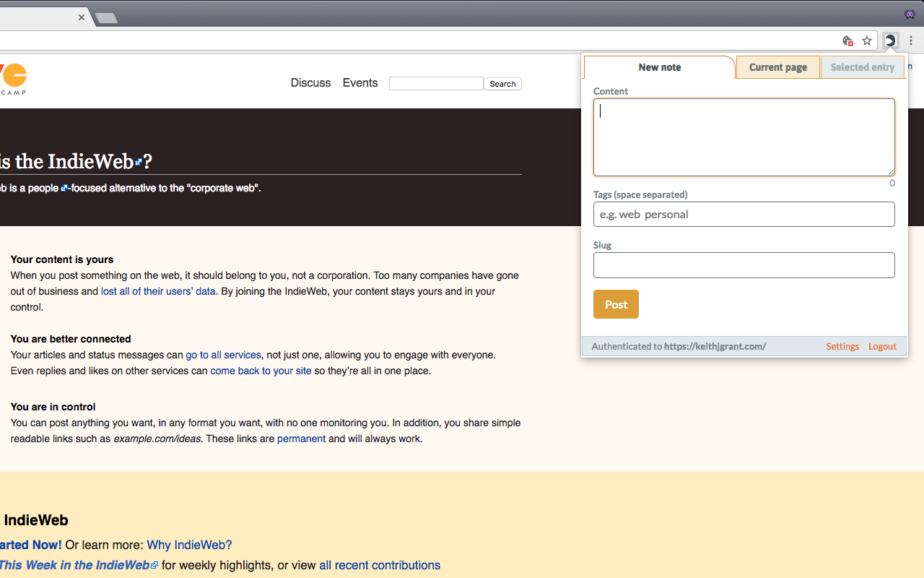924x578 pixels.
Task: Click the 'arted Now!' link
Action: point(31,545)
